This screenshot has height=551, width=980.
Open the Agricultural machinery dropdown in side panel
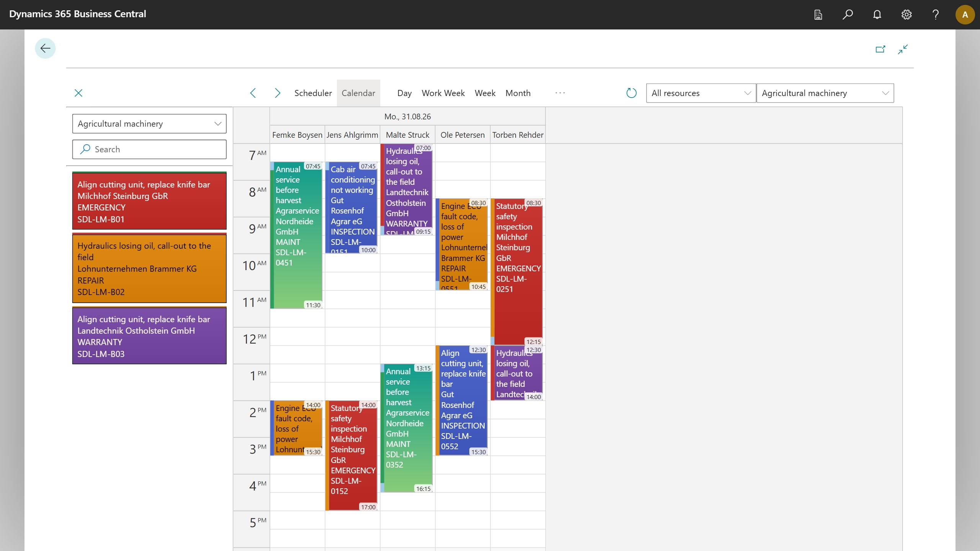(x=149, y=124)
